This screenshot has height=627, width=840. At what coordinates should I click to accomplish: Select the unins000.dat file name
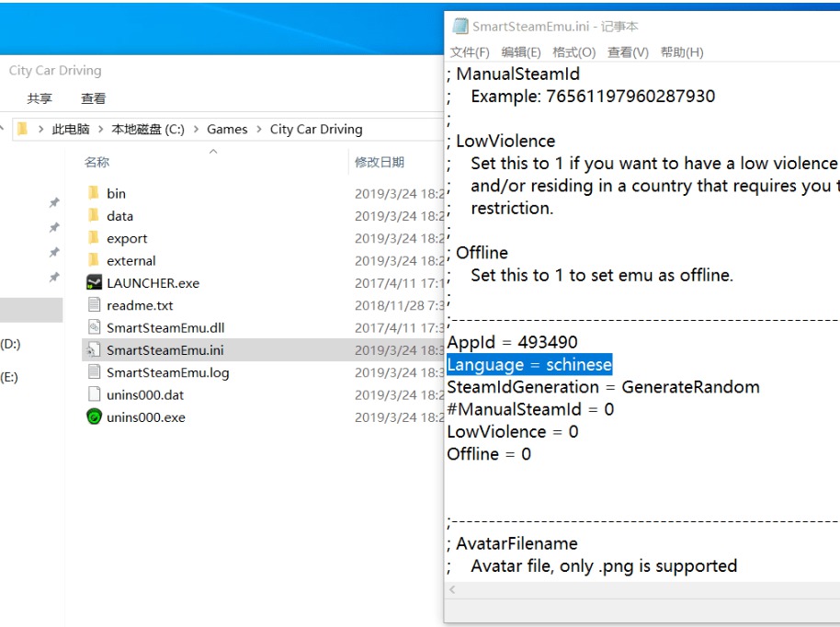pyautogui.click(x=145, y=395)
